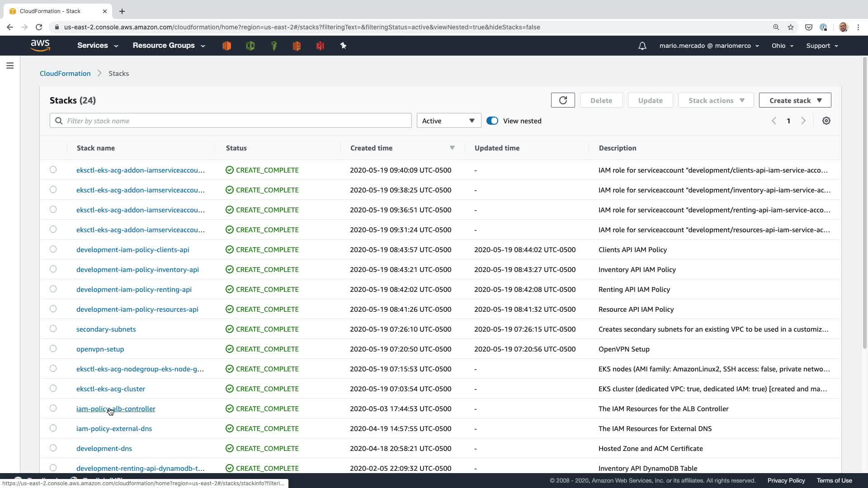Open the Active status filter dropdown
The height and width of the screenshot is (488, 868).
448,121
